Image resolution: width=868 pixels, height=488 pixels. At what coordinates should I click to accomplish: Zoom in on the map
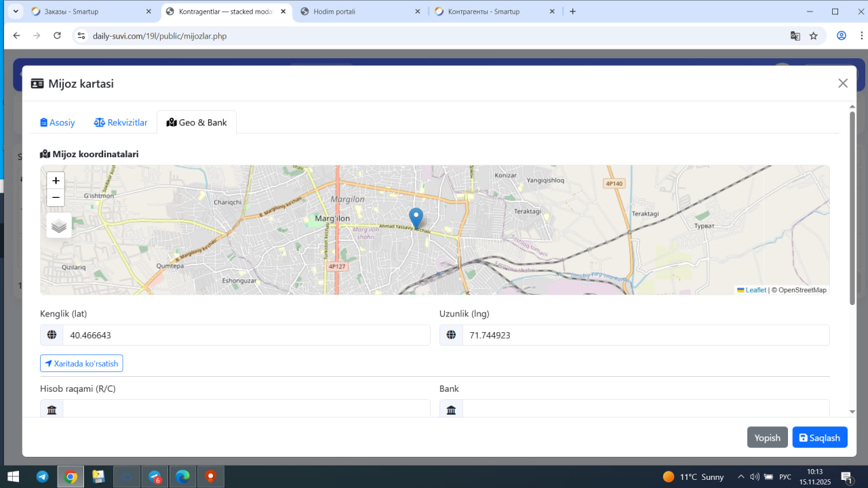pyautogui.click(x=56, y=181)
